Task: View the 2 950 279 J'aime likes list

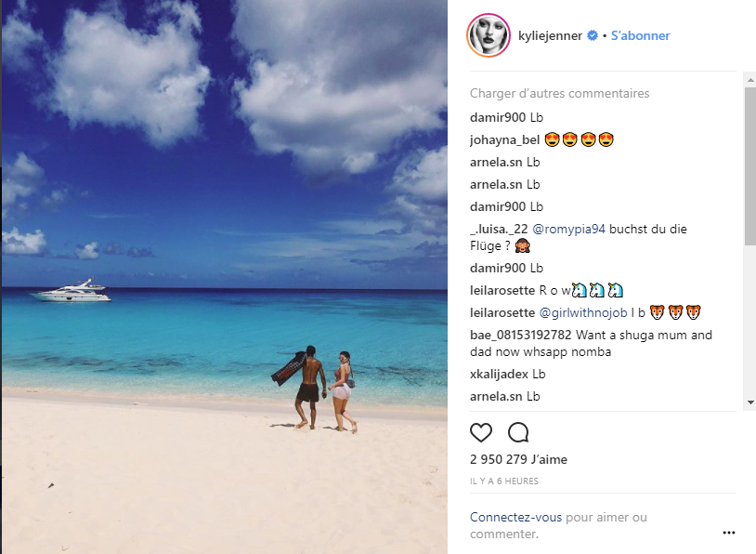Action: [518, 459]
